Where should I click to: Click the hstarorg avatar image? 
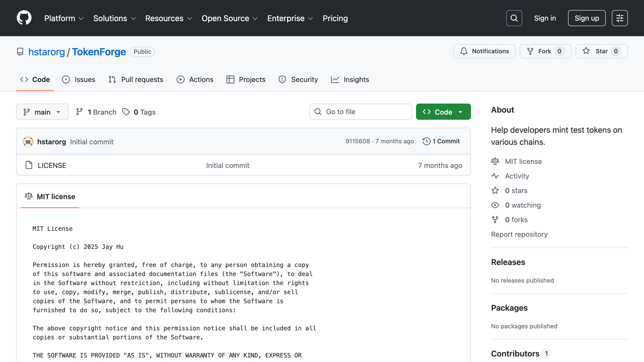point(28,142)
